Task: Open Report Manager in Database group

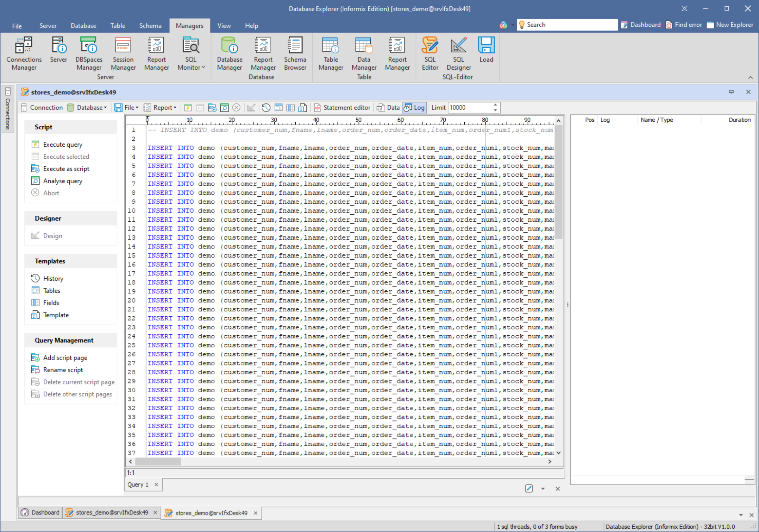Action: (263, 54)
